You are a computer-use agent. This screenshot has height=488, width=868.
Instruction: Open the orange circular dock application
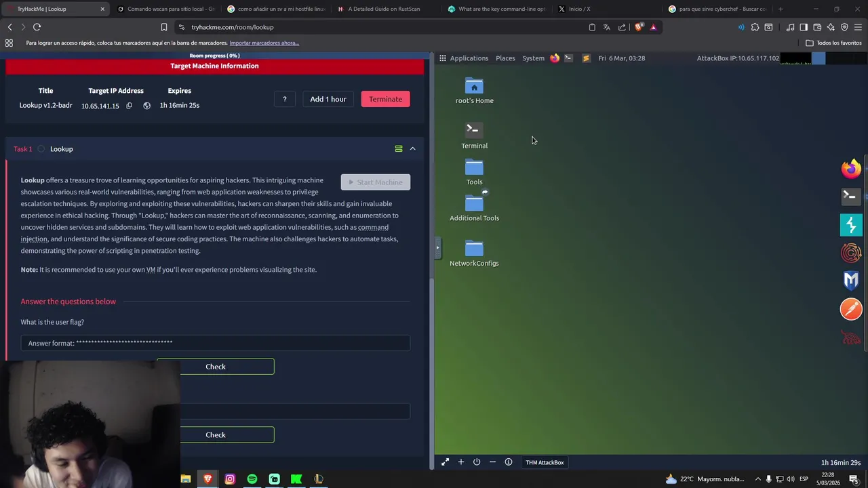851,253
